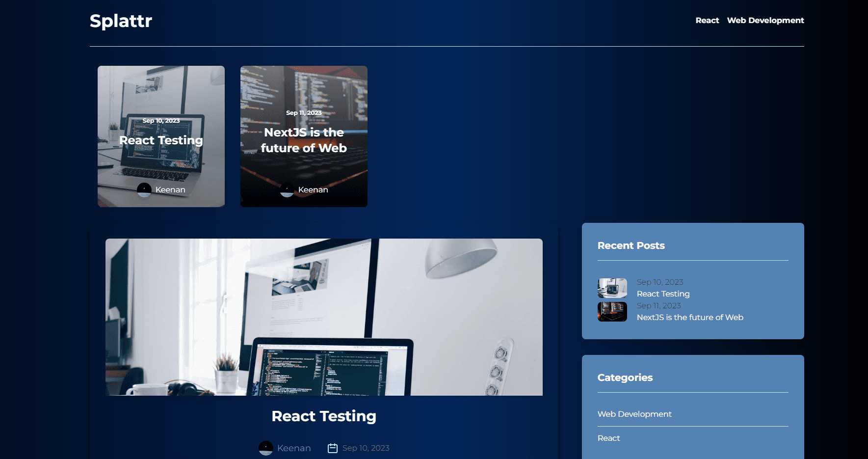Open Web Development in the header navigation
868x459 pixels.
click(765, 20)
